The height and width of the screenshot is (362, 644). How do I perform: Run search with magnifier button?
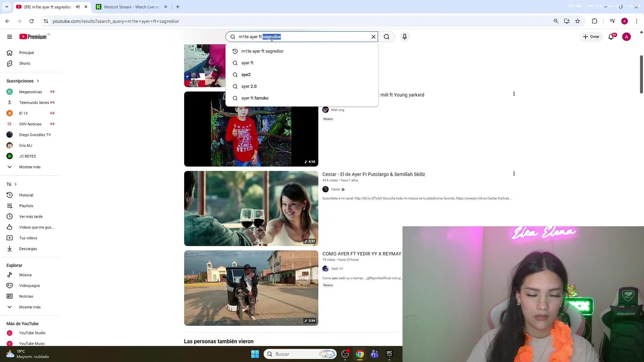point(386,37)
